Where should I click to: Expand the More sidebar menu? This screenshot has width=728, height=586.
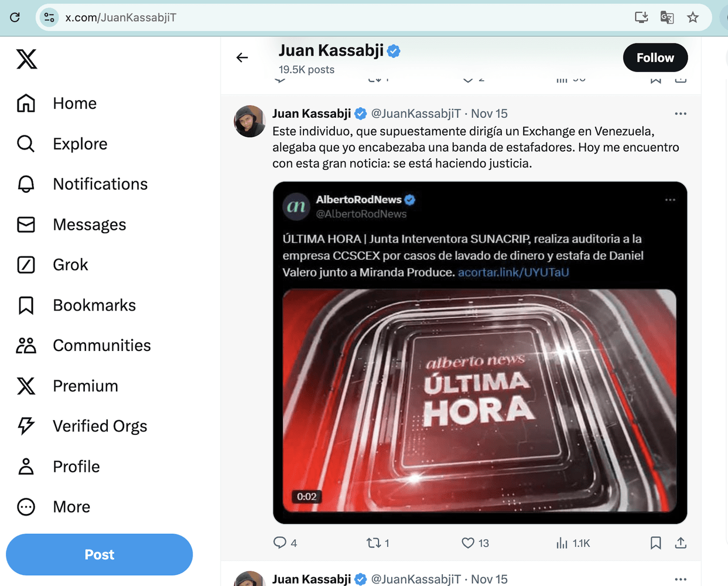[71, 506]
